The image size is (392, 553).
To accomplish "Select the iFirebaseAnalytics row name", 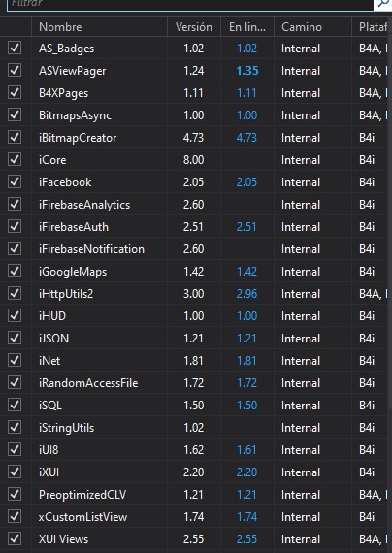I will (84, 205).
